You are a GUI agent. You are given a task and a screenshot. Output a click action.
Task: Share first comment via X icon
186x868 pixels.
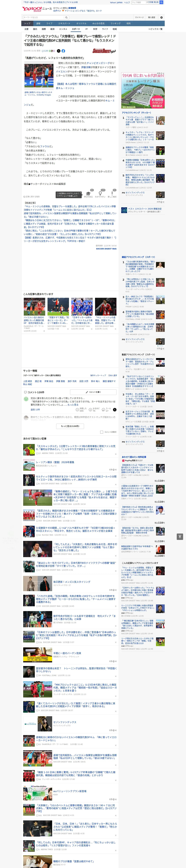pyautogui.click(x=114, y=410)
